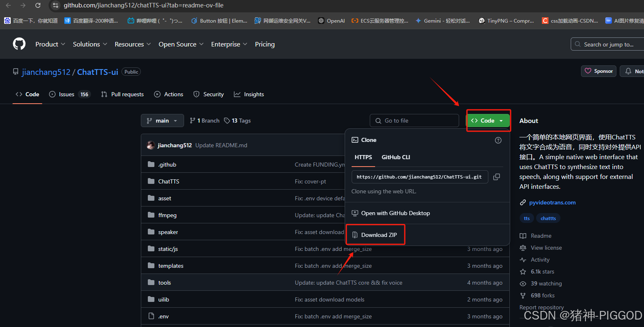Open the 百度一下 bookmark

pyautogui.click(x=31, y=21)
